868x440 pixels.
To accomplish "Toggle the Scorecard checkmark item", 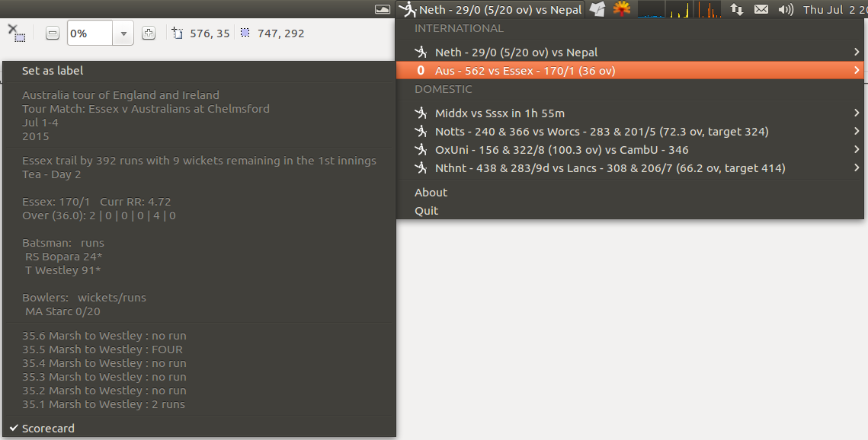I will (x=200, y=428).
